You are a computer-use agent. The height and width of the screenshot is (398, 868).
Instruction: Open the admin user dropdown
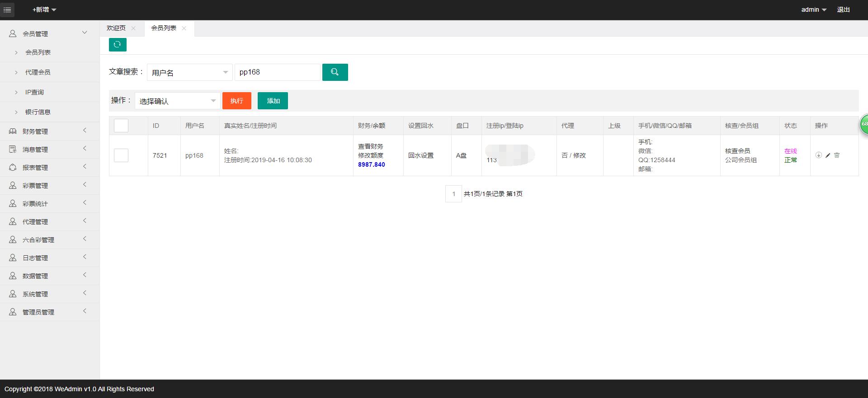(x=813, y=9)
